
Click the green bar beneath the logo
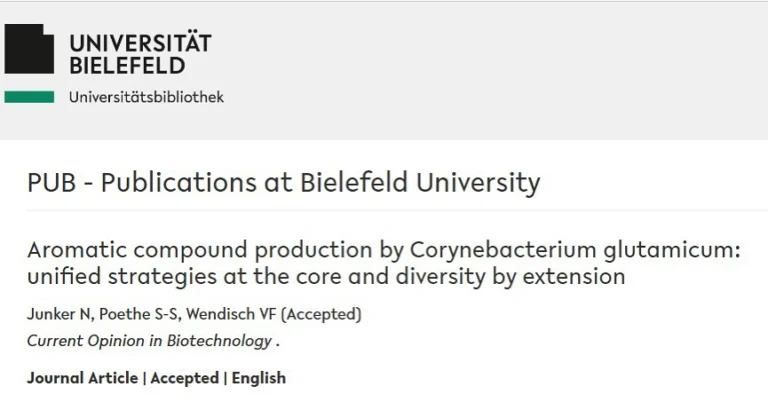click(29, 97)
